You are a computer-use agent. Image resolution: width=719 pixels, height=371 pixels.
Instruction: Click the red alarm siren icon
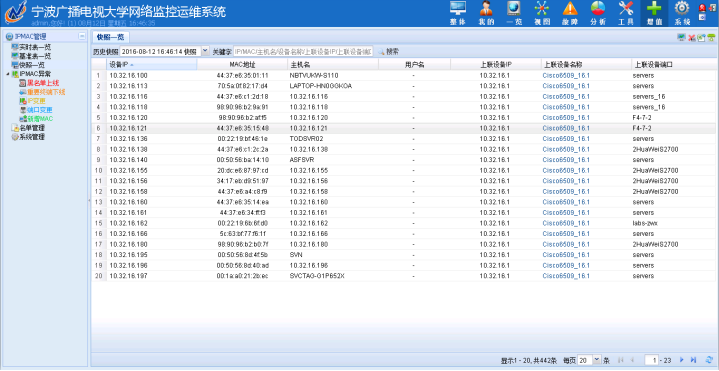tap(702, 8)
